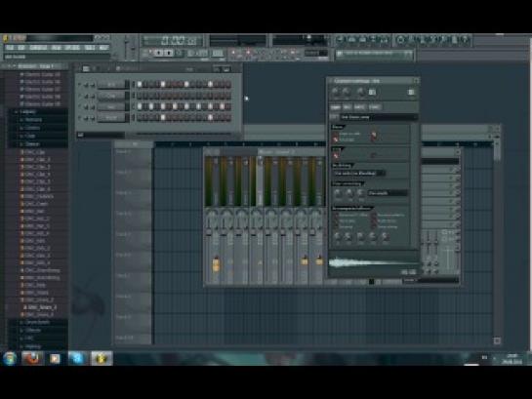Click the Channel settings pan knob
Image resolution: width=532 pixels, height=399 pixels.
[x=336, y=92]
